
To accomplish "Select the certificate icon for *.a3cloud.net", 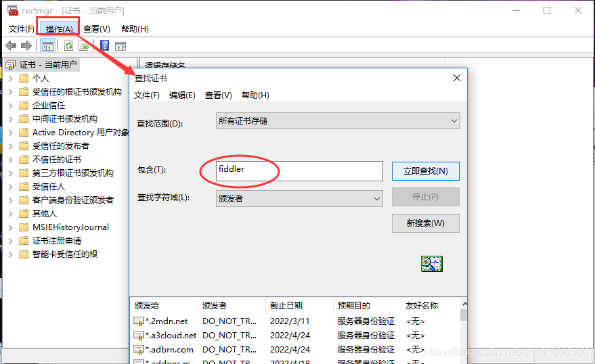I will (139, 336).
